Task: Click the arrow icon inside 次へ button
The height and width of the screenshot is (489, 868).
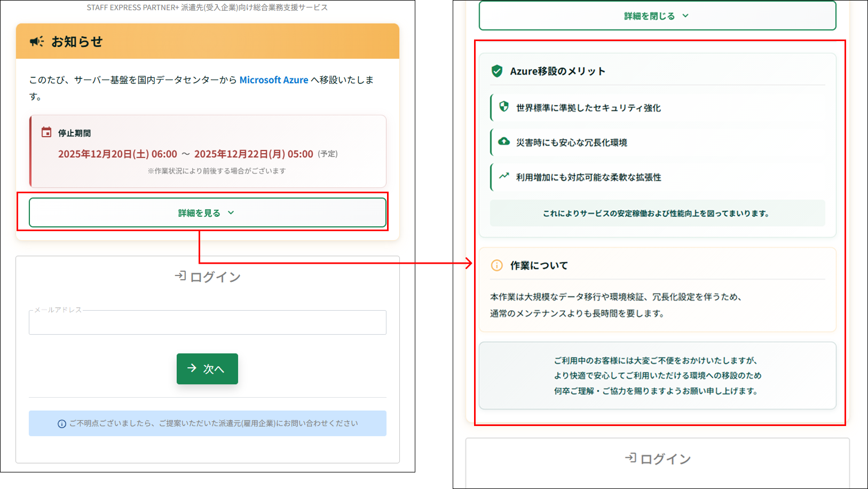Action: pyautogui.click(x=192, y=368)
